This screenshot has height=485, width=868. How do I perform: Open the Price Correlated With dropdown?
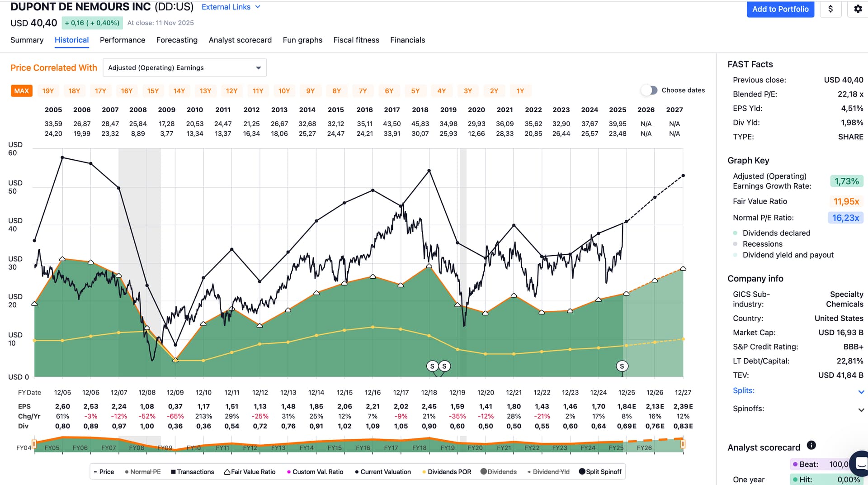tap(184, 68)
